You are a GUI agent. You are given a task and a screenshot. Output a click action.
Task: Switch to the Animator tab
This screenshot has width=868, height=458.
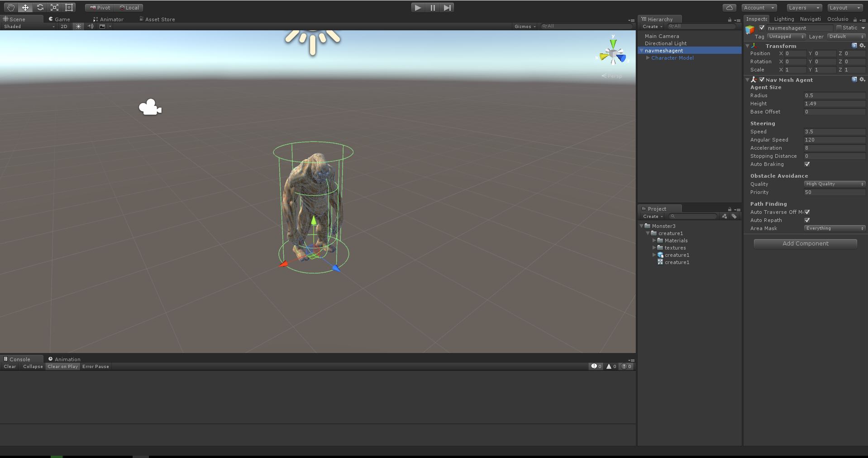point(108,19)
